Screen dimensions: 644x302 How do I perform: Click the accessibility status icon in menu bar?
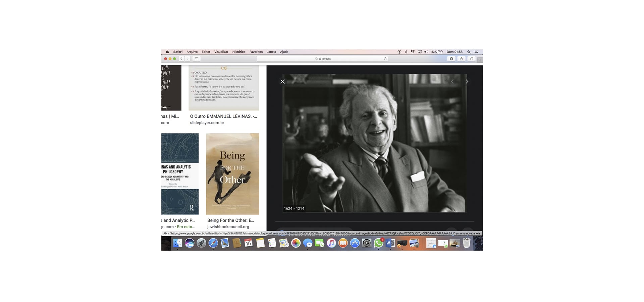(x=399, y=52)
